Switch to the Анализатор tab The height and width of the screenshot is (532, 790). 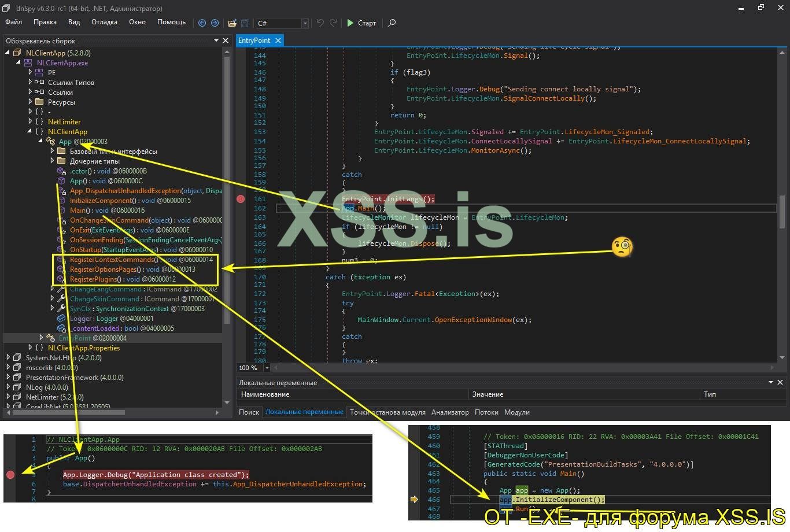click(x=450, y=412)
